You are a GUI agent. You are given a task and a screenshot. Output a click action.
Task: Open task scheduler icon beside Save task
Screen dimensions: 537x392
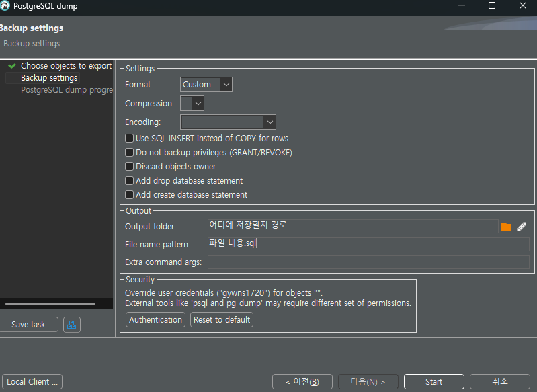click(x=71, y=325)
